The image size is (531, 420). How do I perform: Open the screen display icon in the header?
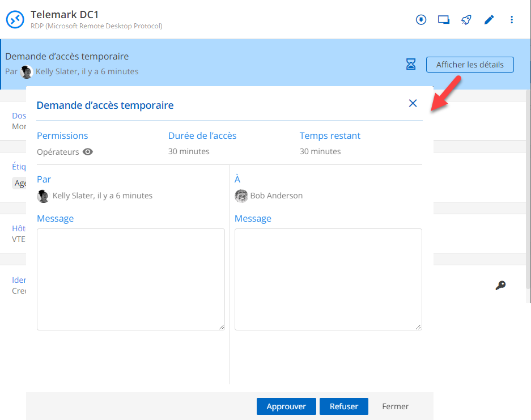tap(443, 20)
